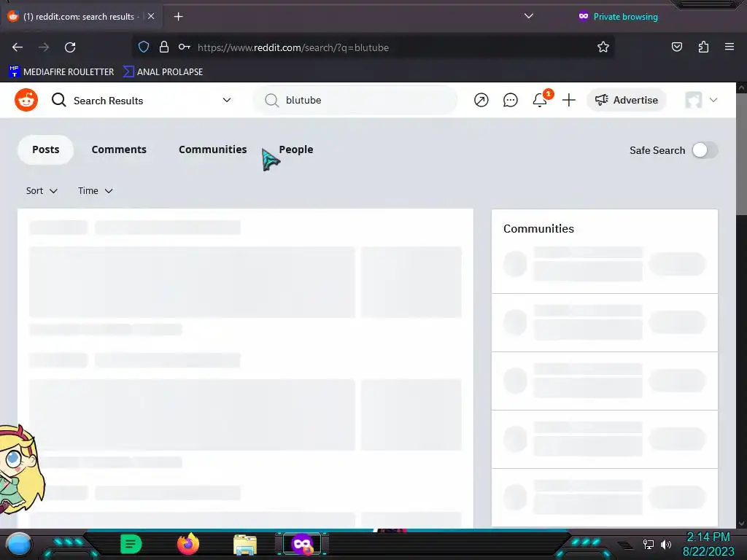This screenshot has height=560, width=747.
Task: Open the Popular arrow icon in header
Action: pyautogui.click(x=481, y=100)
